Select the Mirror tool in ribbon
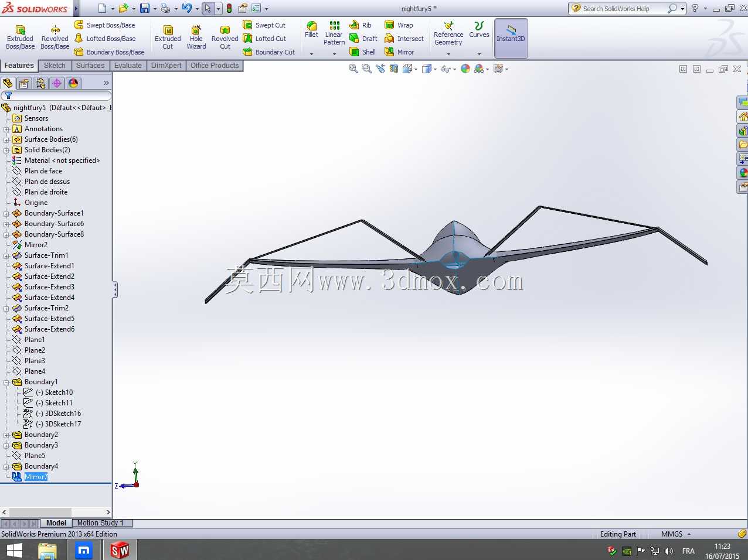The width and height of the screenshot is (748, 560). (399, 52)
